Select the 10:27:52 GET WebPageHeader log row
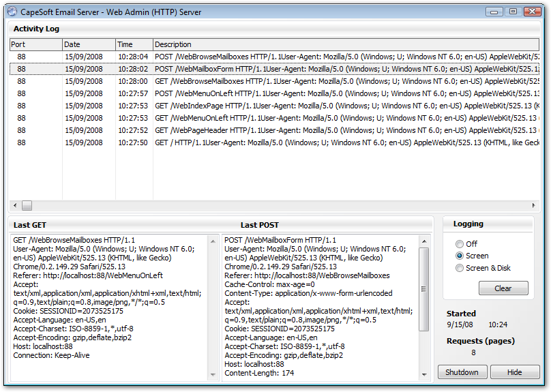This screenshot has height=392, width=551. pos(273,130)
